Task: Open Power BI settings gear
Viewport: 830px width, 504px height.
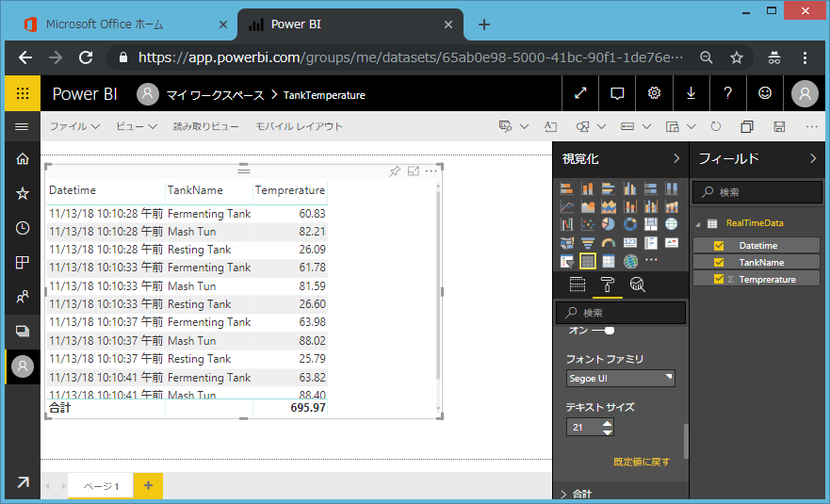Action: pyautogui.click(x=654, y=93)
